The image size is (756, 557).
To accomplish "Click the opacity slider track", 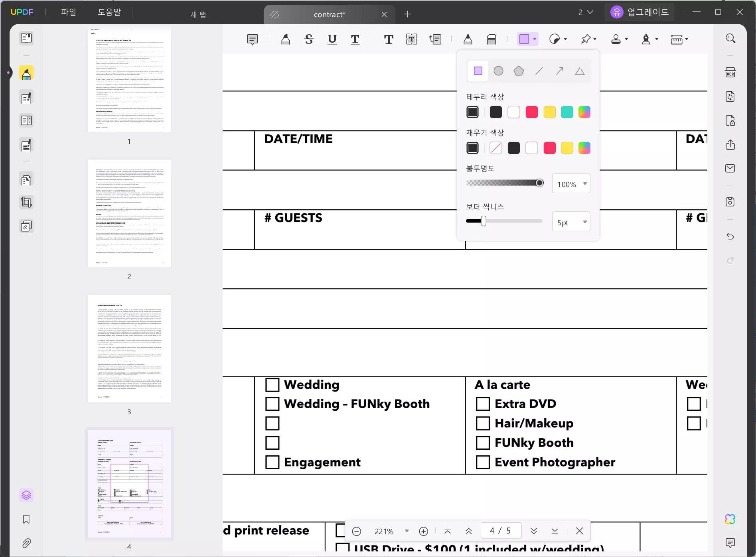I will click(504, 183).
